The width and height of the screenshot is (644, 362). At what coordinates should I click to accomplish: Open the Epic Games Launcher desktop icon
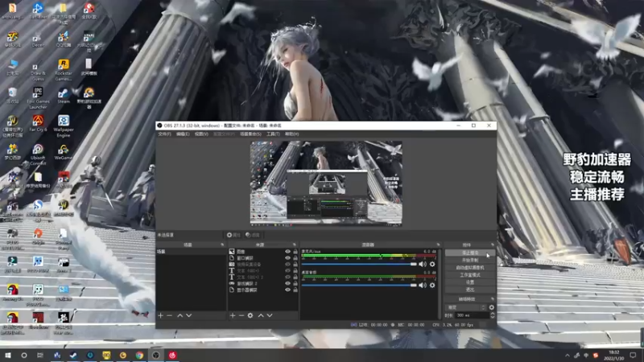38,98
